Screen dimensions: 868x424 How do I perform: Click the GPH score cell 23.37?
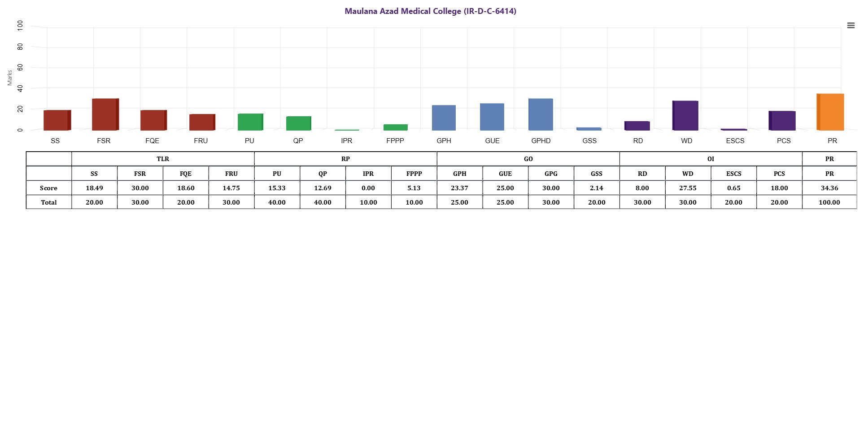(x=460, y=188)
